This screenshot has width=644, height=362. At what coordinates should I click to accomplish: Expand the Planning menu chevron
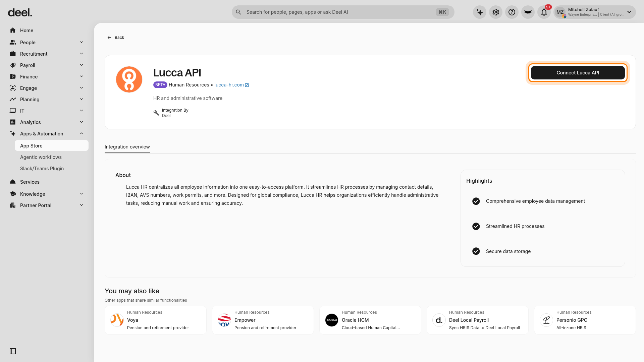coord(82,99)
